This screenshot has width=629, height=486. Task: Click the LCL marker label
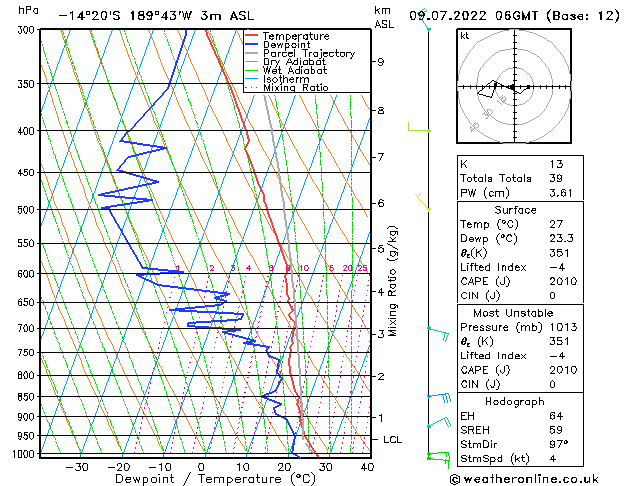(392, 440)
